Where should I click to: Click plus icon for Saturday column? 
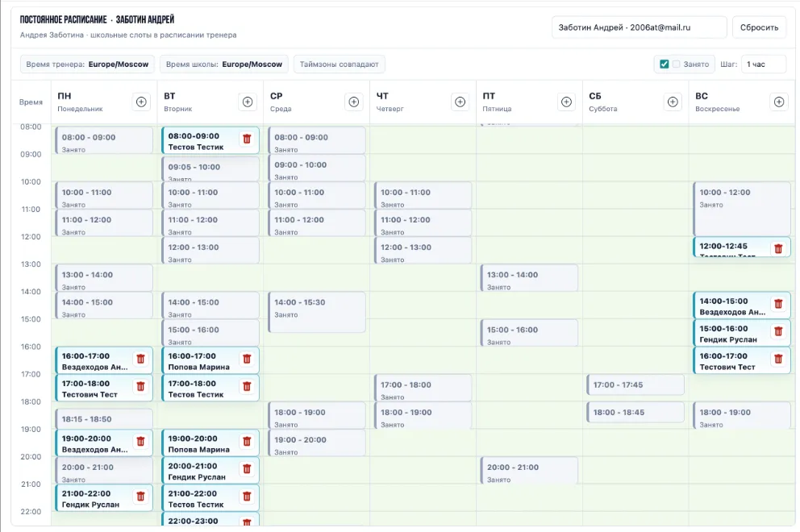(x=673, y=102)
